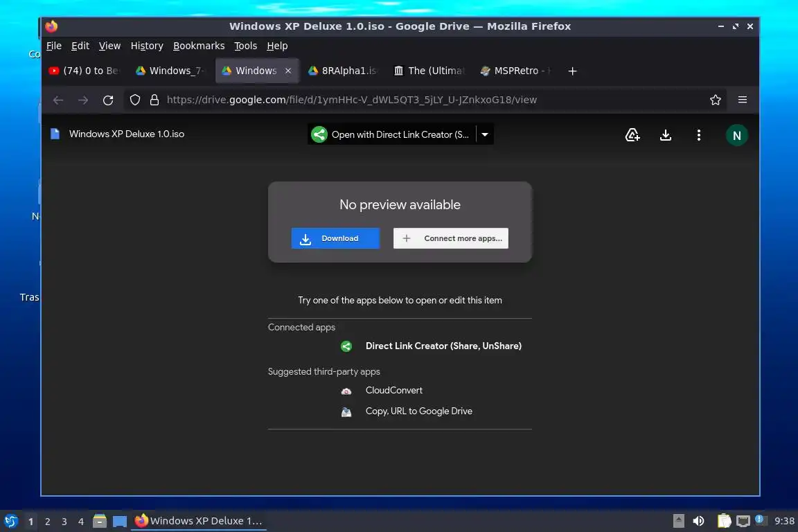Open the View menu
This screenshot has height=532, width=798.
(109, 46)
